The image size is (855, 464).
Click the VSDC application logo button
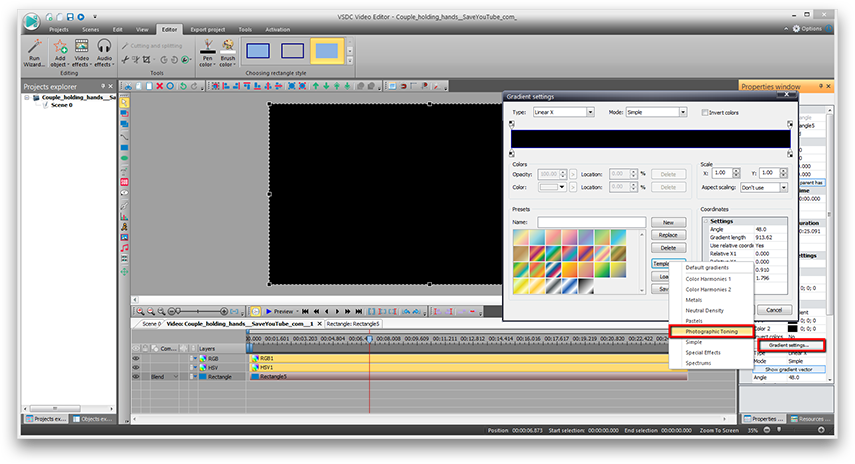(x=32, y=22)
